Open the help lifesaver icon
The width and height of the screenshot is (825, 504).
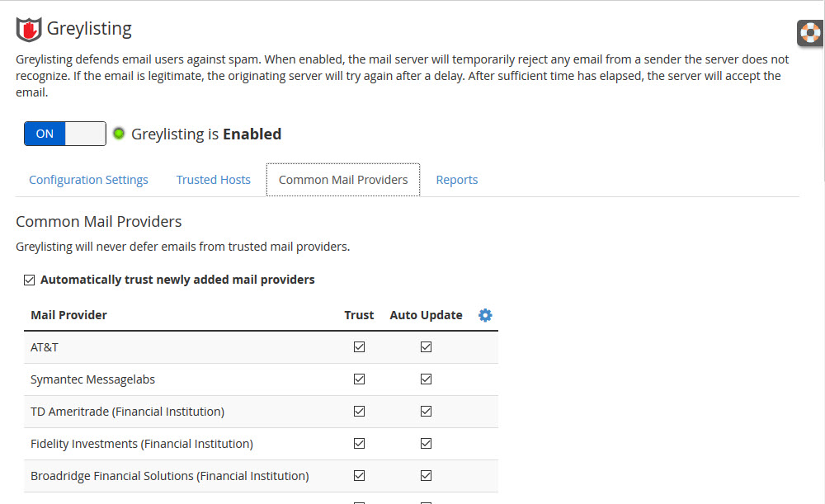point(811,33)
